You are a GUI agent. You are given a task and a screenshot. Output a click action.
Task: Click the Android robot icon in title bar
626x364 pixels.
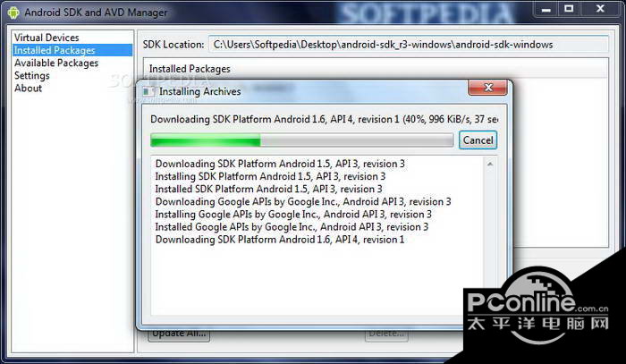(13, 13)
